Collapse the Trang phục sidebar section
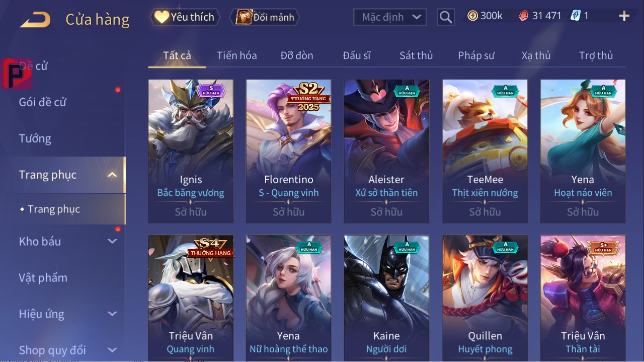Screen dimensions: 644x362 pyautogui.click(x=112, y=175)
